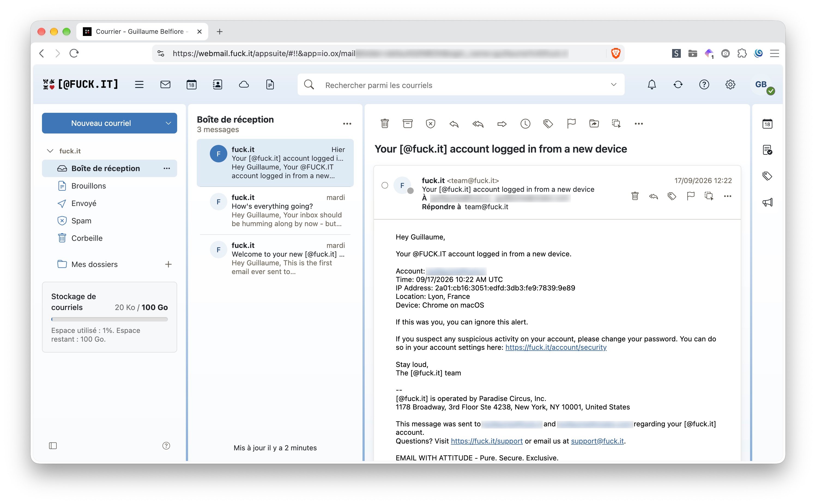The height and width of the screenshot is (504, 816).
Task: Open the Brouillons folder
Action: coord(109,186)
